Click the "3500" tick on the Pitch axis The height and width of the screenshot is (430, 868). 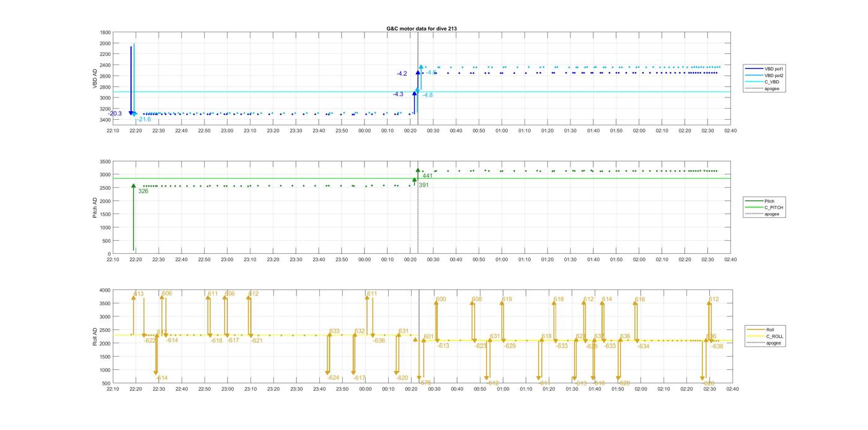click(105, 161)
